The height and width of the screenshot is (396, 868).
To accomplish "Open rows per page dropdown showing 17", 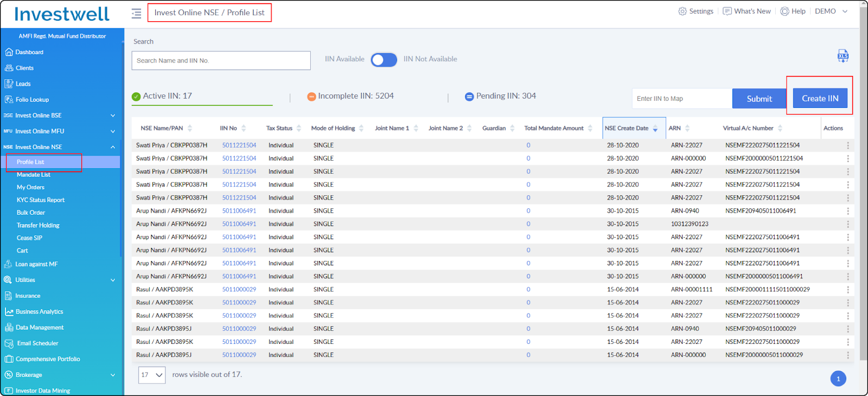I will 152,375.
